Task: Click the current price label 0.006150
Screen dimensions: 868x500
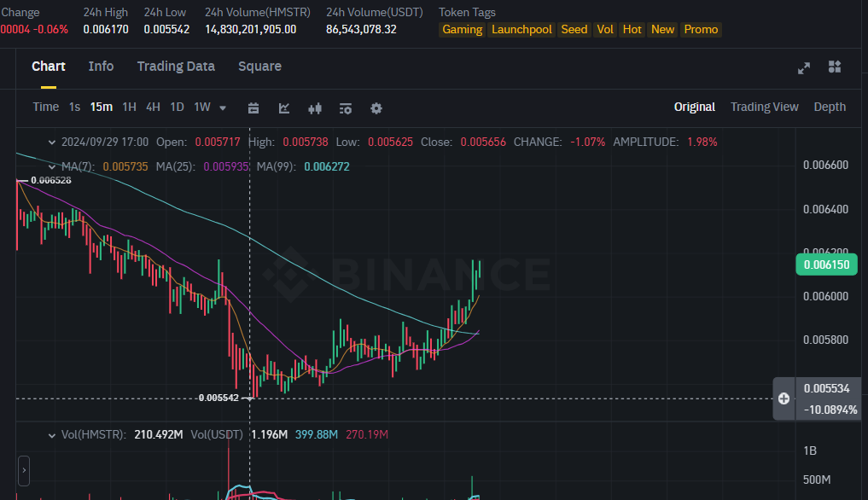Action: coord(826,265)
